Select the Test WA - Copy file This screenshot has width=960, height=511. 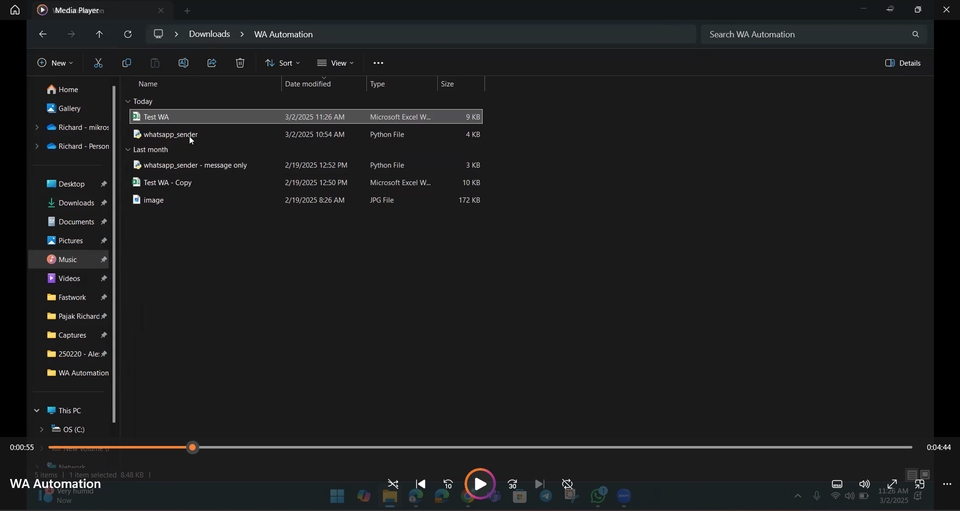306,182
